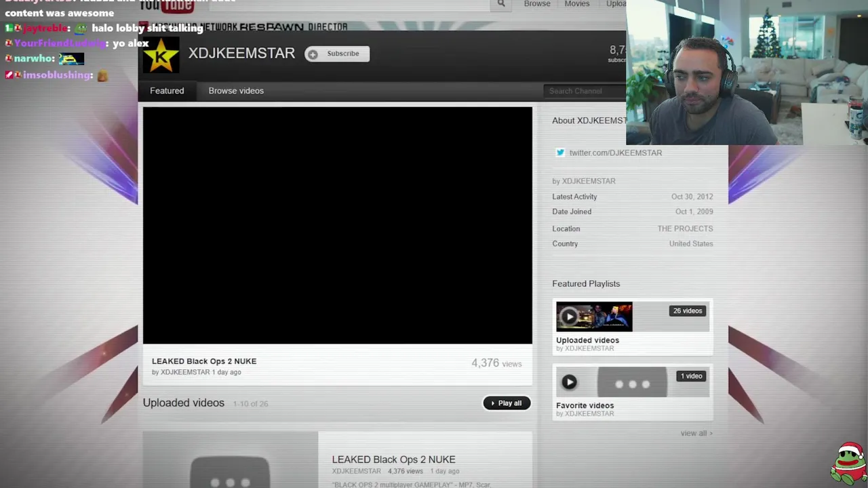868x488 pixels.
Task: Click the 4,376 views count
Action: [x=496, y=363]
